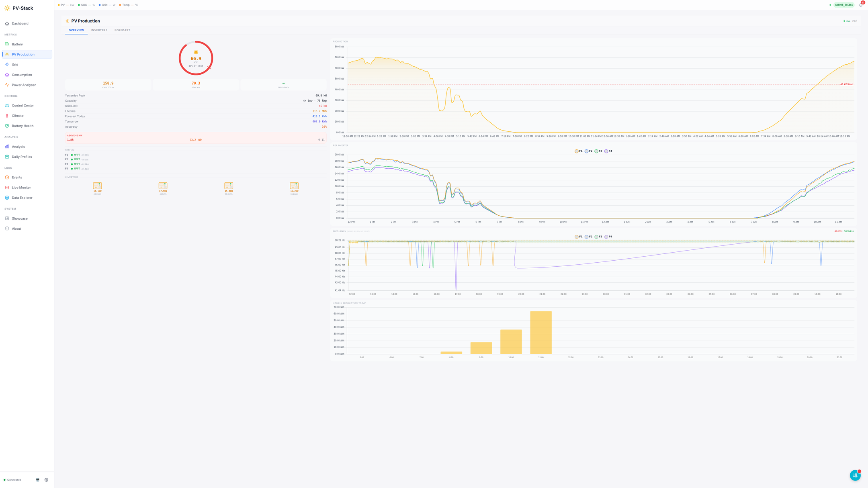Open the notifications bell icon

pos(860,5)
